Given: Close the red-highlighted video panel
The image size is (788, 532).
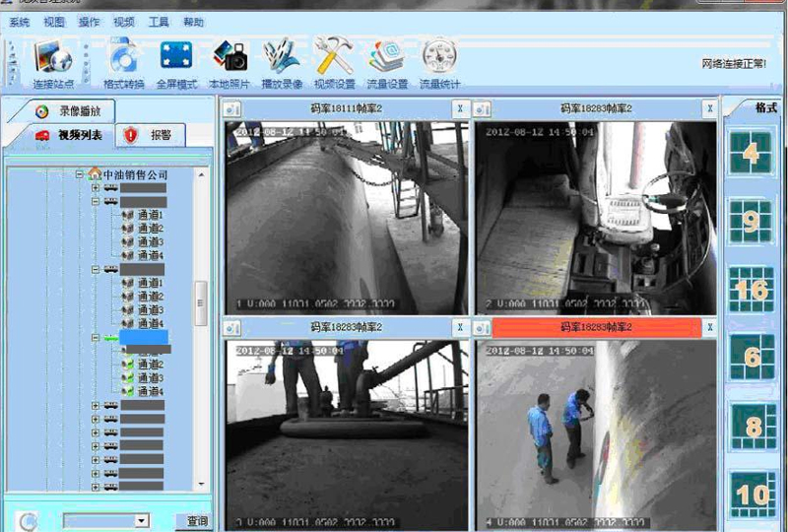Looking at the screenshot, I should tap(709, 327).
